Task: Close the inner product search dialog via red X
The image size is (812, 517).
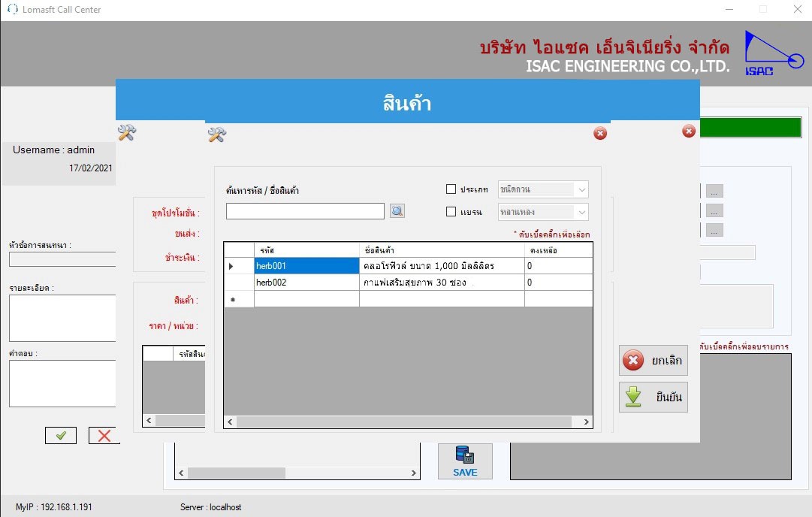Action: (x=599, y=134)
